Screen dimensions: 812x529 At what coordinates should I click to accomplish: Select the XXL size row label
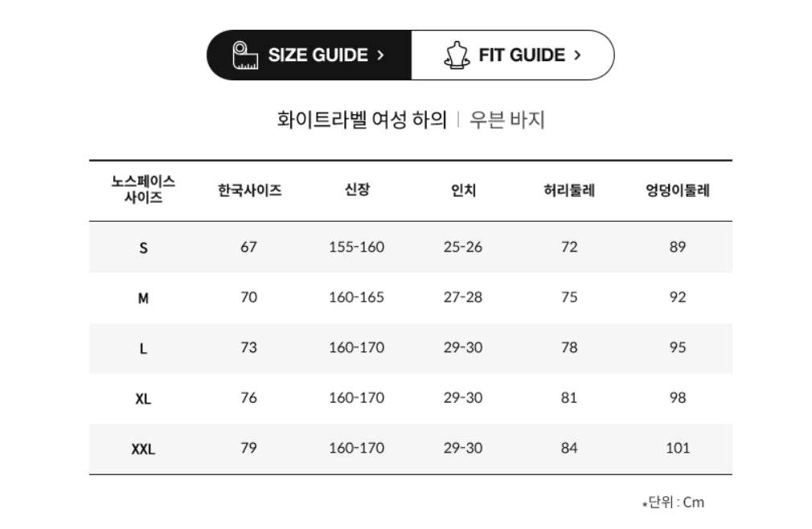pyautogui.click(x=143, y=449)
